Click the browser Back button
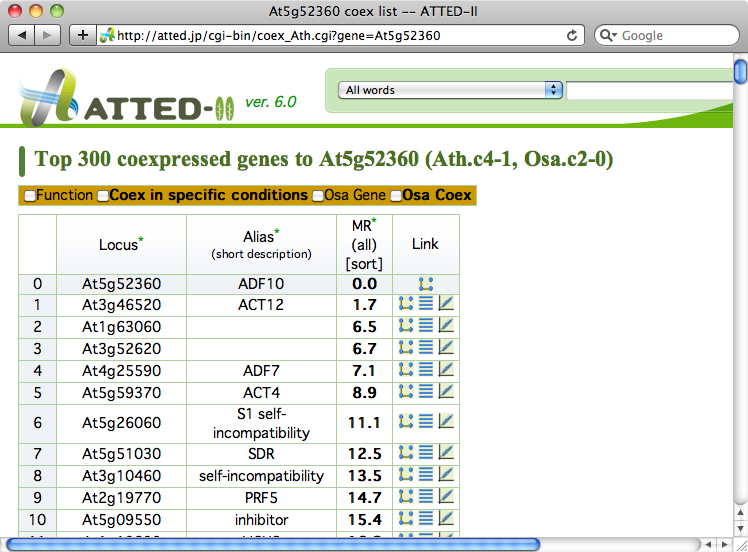This screenshot has height=552, width=748. click(23, 35)
